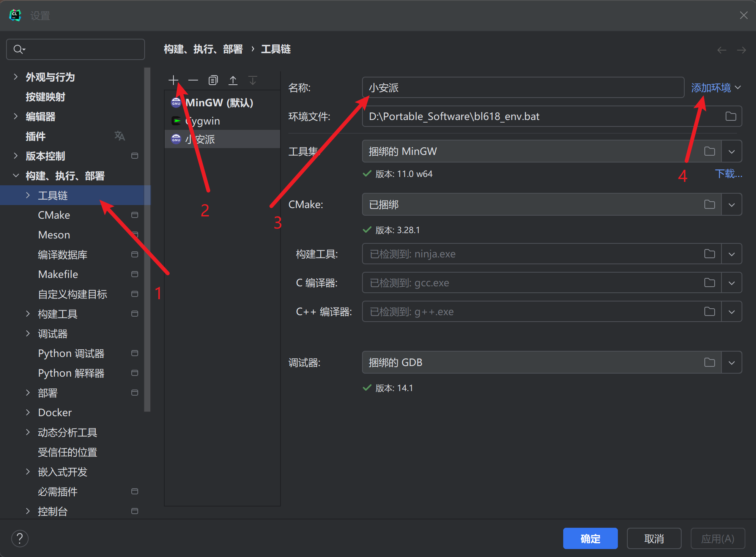Add a new toolchain with plus icon
Image resolution: width=756 pixels, height=557 pixels.
[173, 80]
